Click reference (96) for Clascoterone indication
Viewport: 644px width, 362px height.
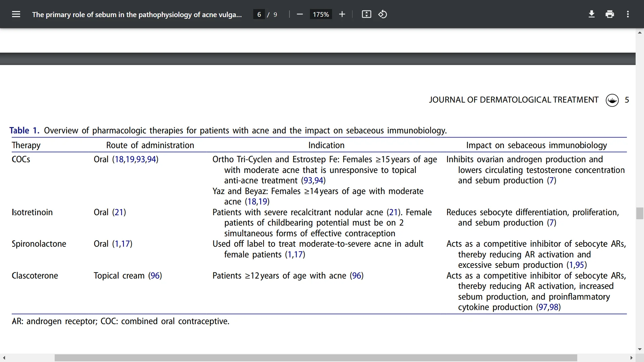pyautogui.click(x=356, y=276)
